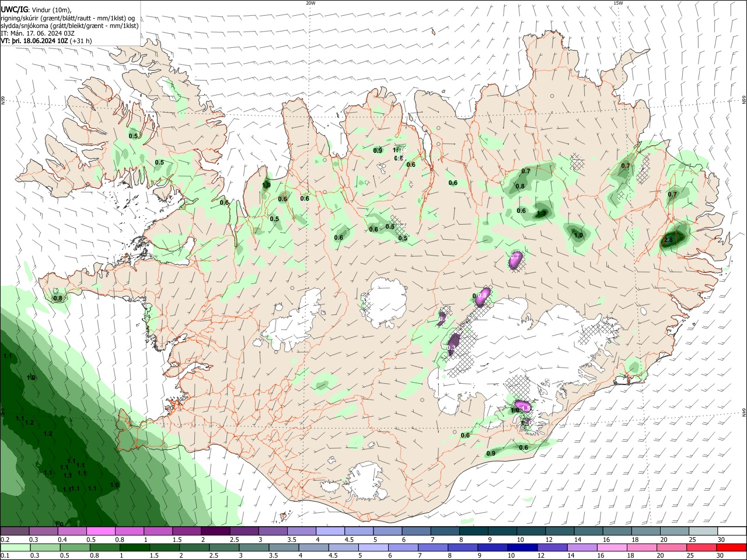Click lower legend swatch between 1.5 and 2

click(165, 548)
